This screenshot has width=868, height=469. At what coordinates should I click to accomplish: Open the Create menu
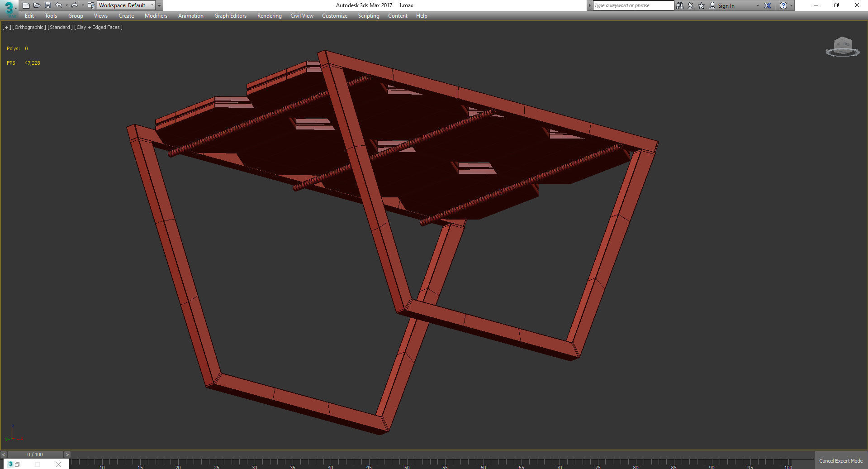[x=126, y=16]
